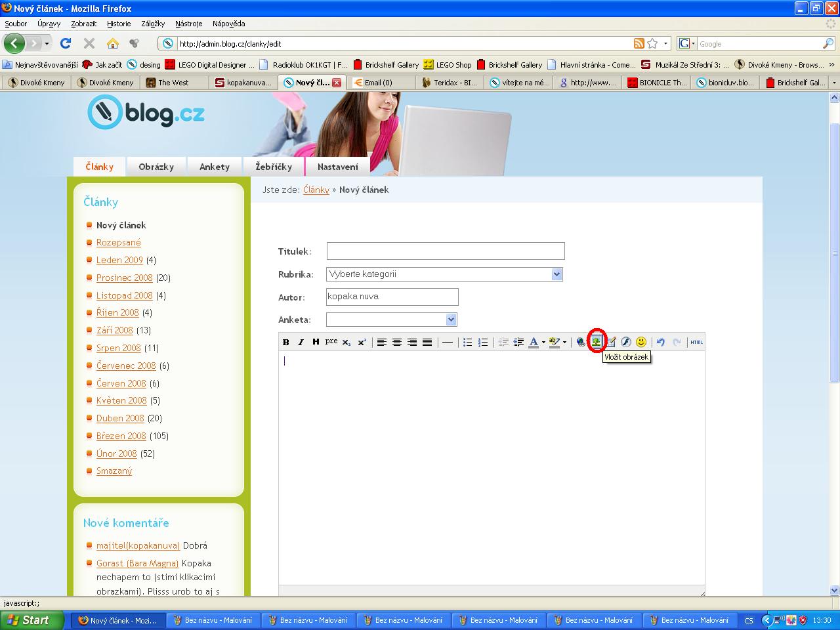Apply heading format with the H icon

(x=316, y=342)
